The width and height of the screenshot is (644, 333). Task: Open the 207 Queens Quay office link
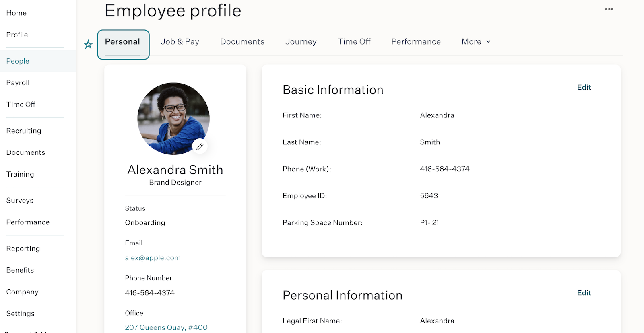[x=166, y=327]
